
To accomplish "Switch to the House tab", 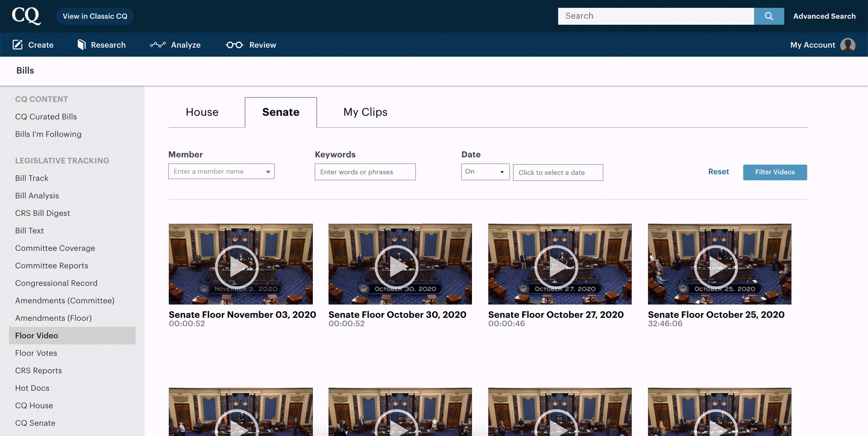I will (202, 112).
